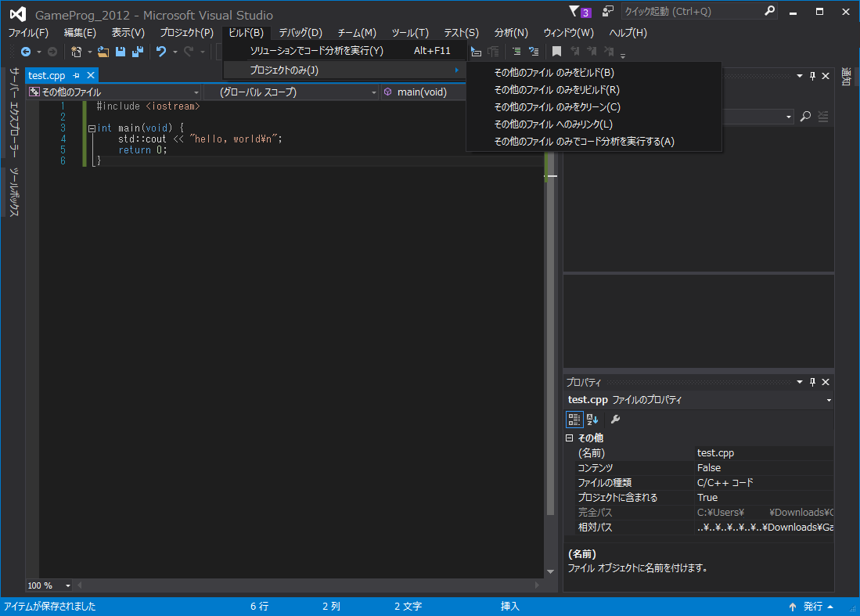Choose その他のファイル のみでコード分析を実行する(A)
The height and width of the screenshot is (616, 860).
[x=594, y=142]
